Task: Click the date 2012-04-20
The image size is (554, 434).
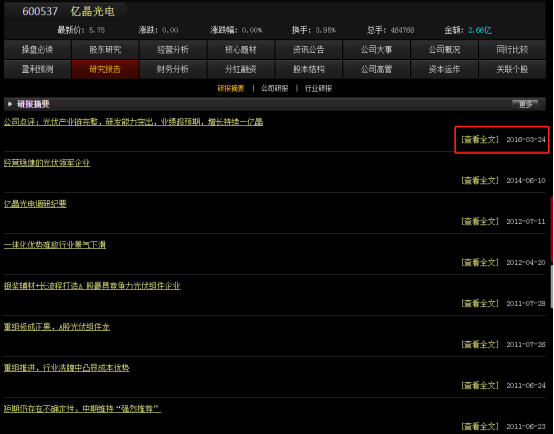Action: [x=526, y=263]
